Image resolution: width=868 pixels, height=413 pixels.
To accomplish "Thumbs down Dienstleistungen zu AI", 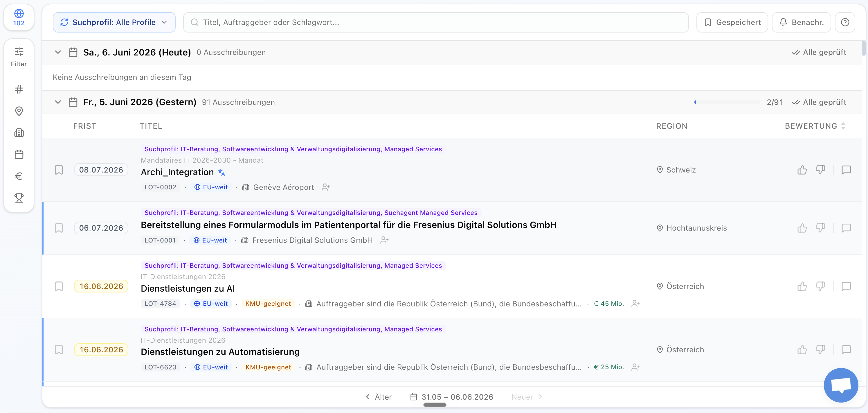I will coord(820,286).
